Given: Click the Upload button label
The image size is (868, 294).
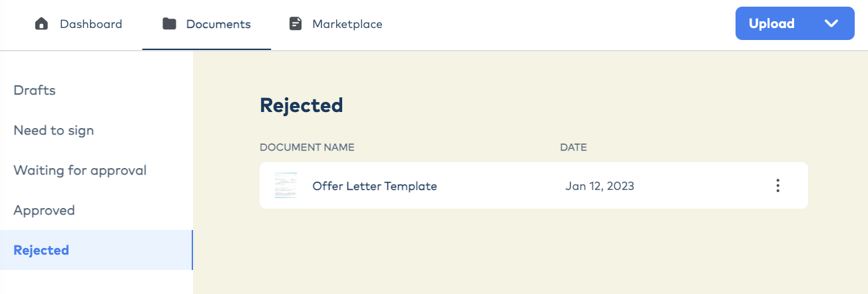Looking at the screenshot, I should tap(771, 23).
